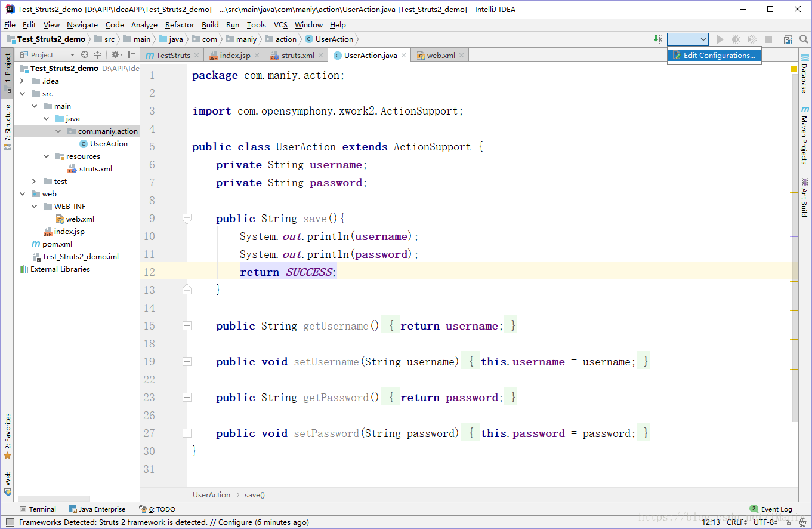Screen dimensions: 812x529
Task: Click the Frameworks Detected status message
Action: (x=164, y=522)
